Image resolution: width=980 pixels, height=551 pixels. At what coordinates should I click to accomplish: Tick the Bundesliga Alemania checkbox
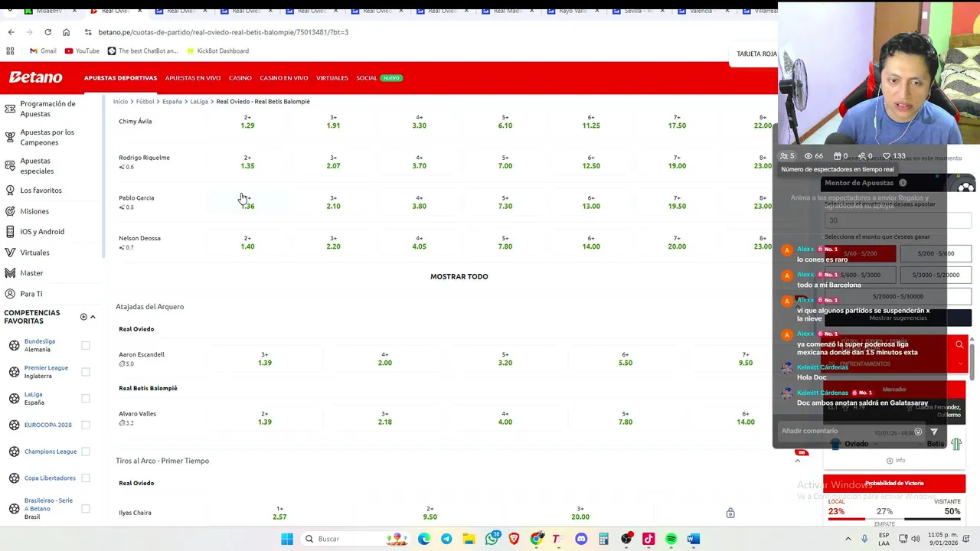click(x=86, y=345)
